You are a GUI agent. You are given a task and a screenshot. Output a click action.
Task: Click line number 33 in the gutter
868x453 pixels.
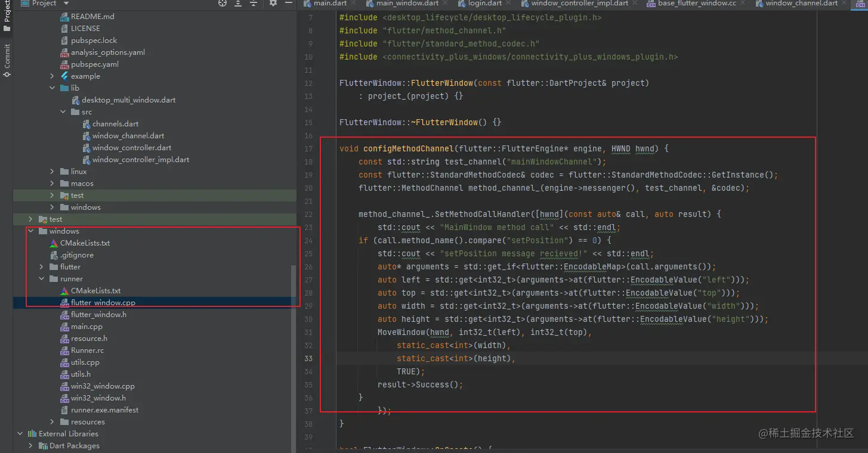308,358
